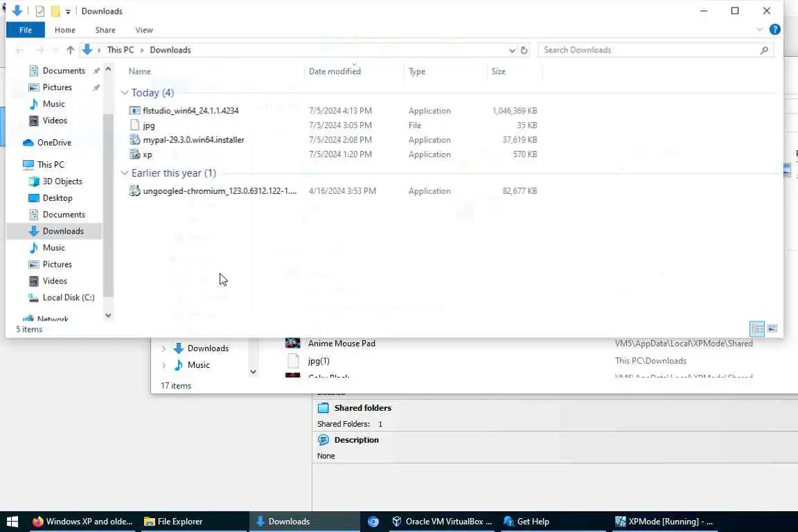Click navigation pane scrollbar down arrow
The image size is (798, 532).
(108, 316)
